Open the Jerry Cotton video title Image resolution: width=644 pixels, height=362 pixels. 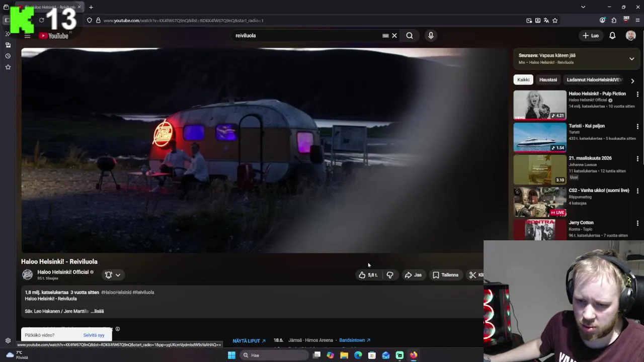[x=581, y=222]
